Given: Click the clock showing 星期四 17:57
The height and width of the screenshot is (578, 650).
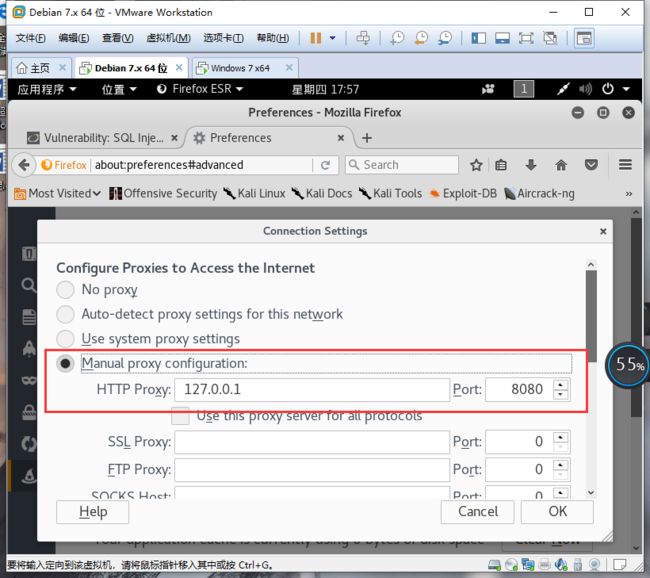Looking at the screenshot, I should click(x=325, y=90).
